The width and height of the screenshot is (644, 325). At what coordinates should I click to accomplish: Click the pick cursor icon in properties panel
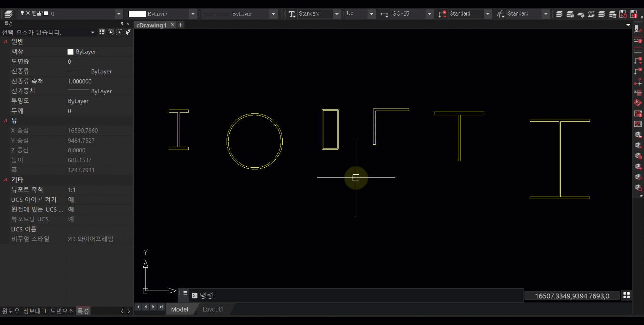coord(119,32)
